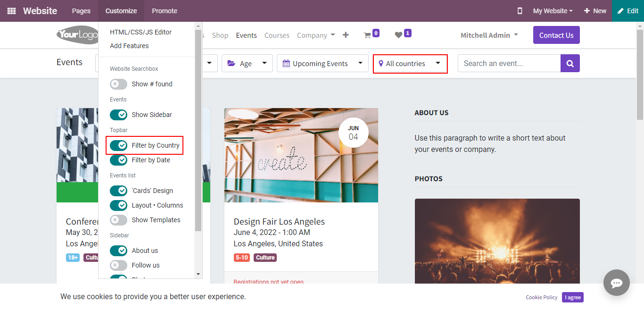Open the apps grid menu icon
The width and height of the screenshot is (644, 310).
pyautogui.click(x=11, y=11)
